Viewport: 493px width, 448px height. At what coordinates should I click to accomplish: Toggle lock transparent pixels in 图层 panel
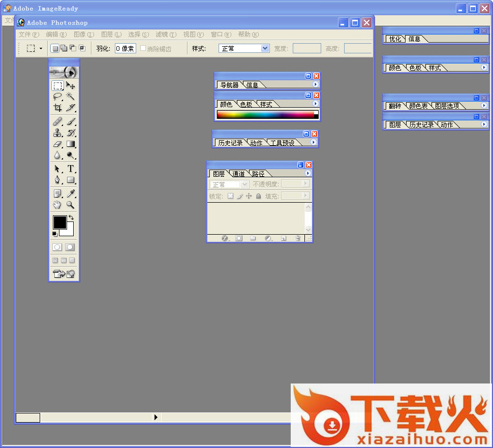point(230,196)
